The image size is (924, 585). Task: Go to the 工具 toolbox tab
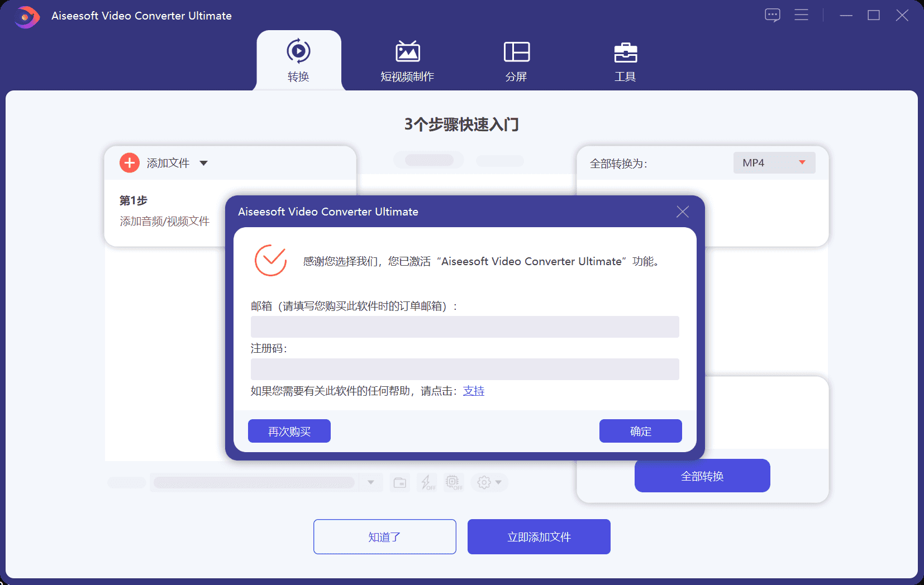click(x=625, y=61)
